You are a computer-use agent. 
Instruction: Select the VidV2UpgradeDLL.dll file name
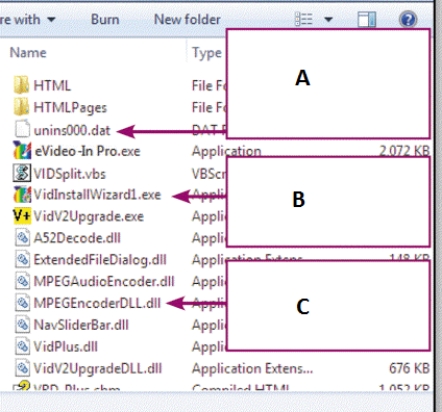tap(98, 369)
